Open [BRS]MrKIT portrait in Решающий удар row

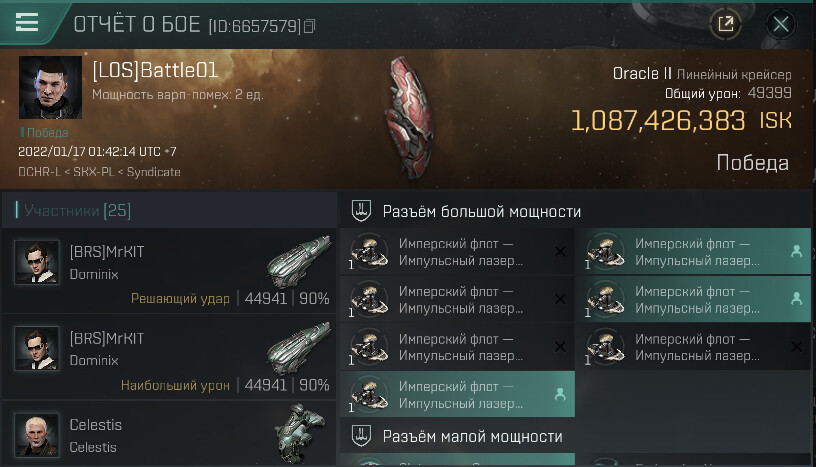coord(36,262)
